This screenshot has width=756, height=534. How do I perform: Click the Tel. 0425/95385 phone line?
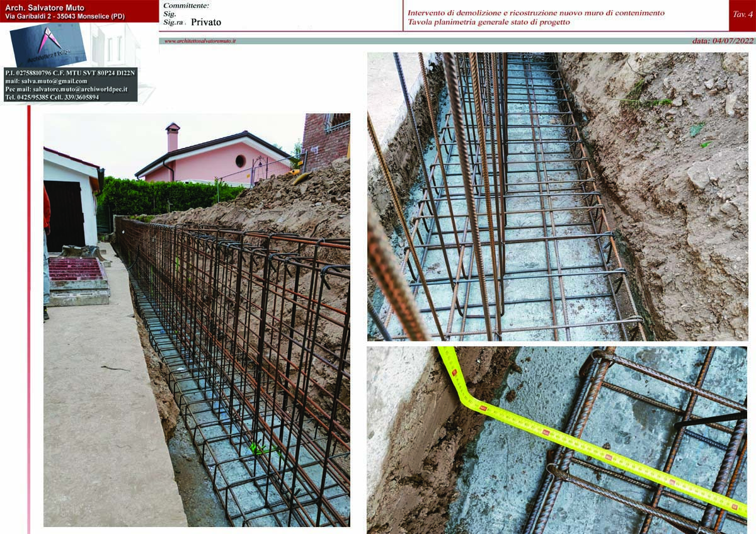[52, 98]
